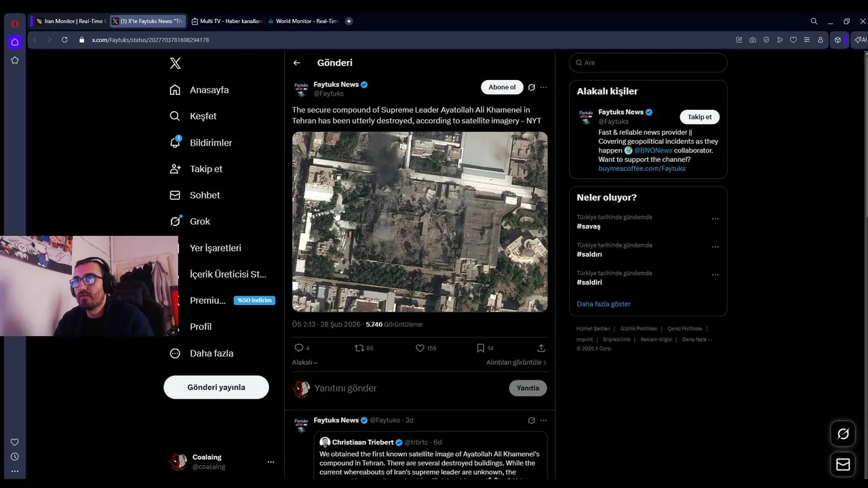The image size is (868, 488).
Task: Open the X logo home link
Action: tap(175, 63)
